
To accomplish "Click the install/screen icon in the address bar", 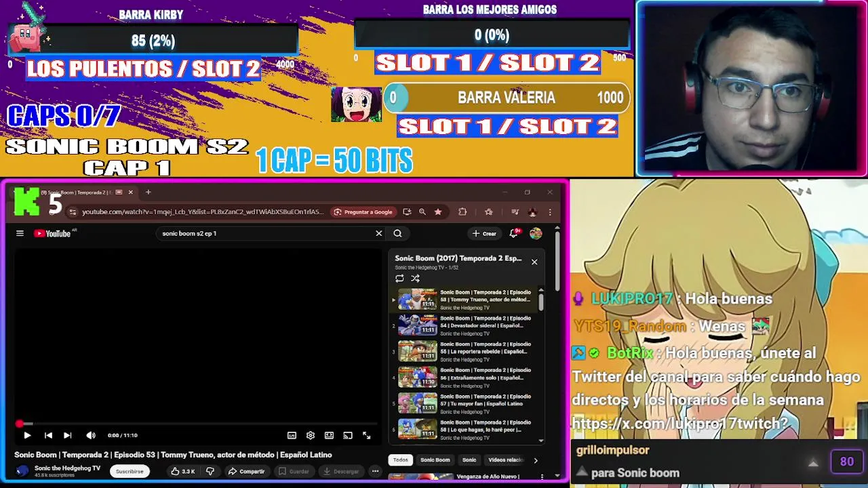I will click(407, 211).
